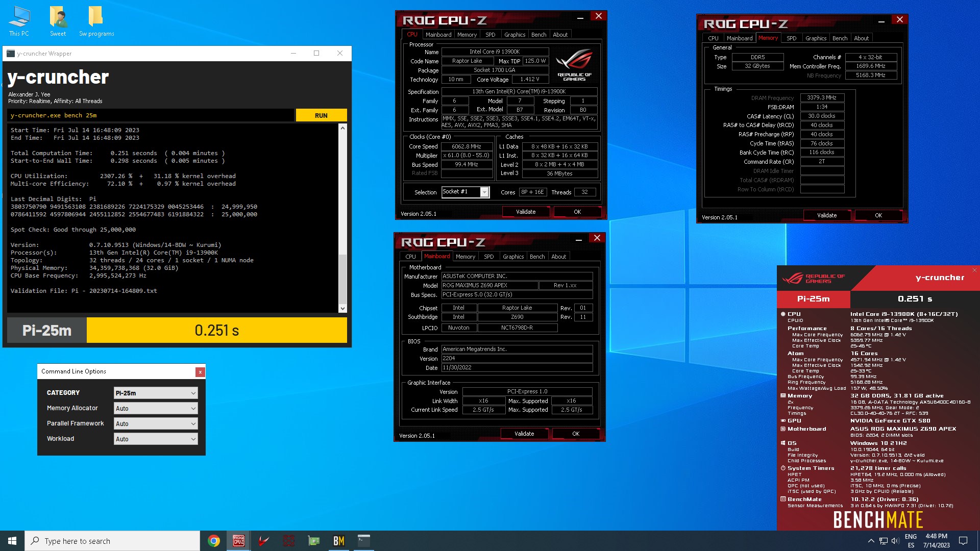980x551 pixels.
Task: Switch to Mainboard tab in top CPU-Z CPU window
Action: point(438,35)
